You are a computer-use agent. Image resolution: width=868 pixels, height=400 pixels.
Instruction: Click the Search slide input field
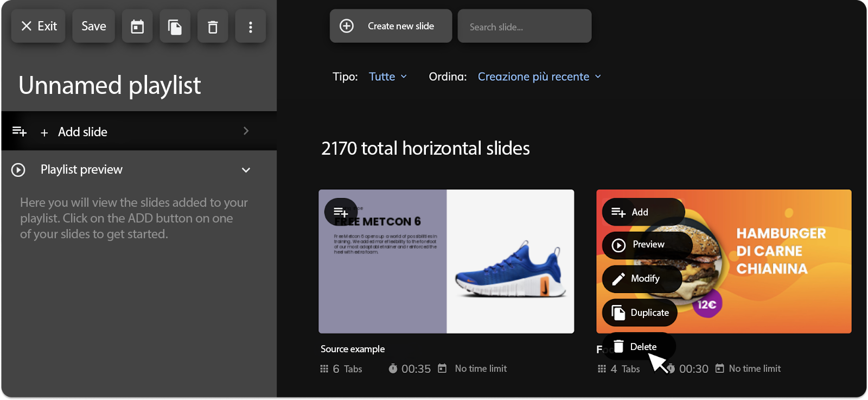[525, 26]
